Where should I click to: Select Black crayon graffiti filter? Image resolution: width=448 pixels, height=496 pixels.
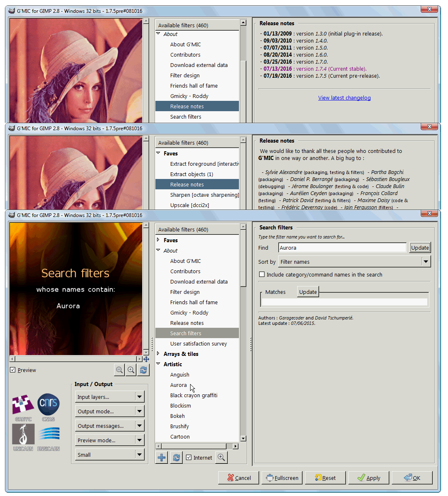click(194, 395)
